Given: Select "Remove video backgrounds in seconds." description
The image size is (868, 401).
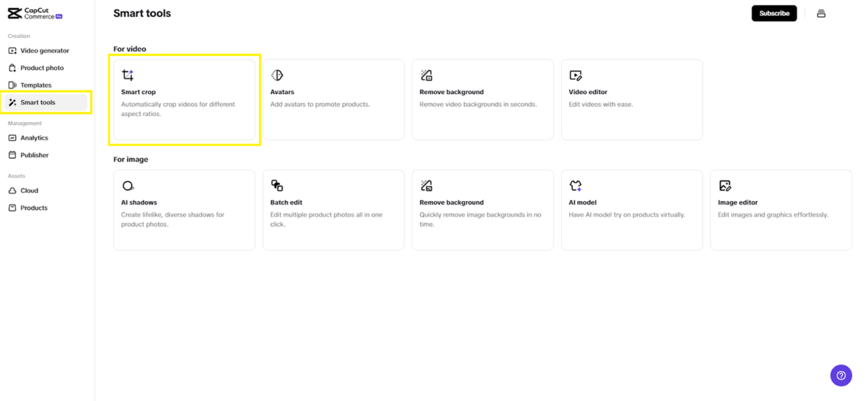Looking at the screenshot, I should click(x=478, y=104).
